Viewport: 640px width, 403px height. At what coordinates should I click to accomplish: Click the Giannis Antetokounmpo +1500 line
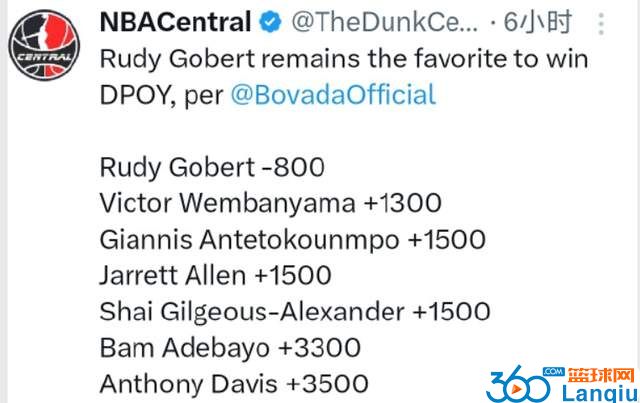pyautogui.click(x=293, y=240)
